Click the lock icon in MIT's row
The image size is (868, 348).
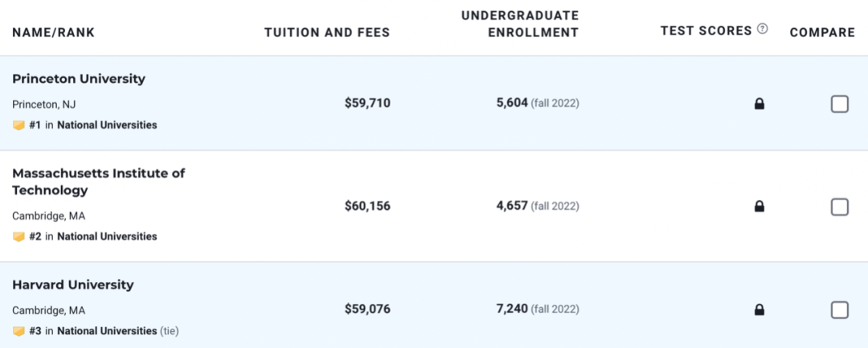(x=759, y=207)
